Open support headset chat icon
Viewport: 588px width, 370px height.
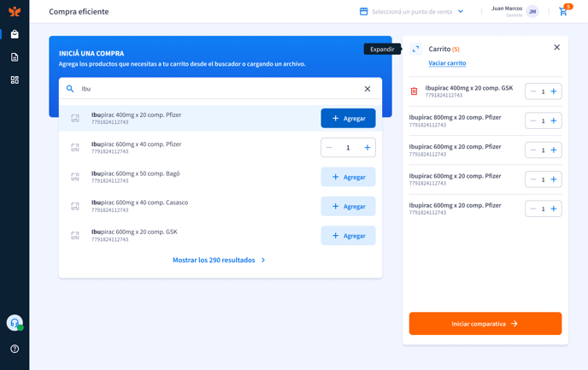point(15,323)
